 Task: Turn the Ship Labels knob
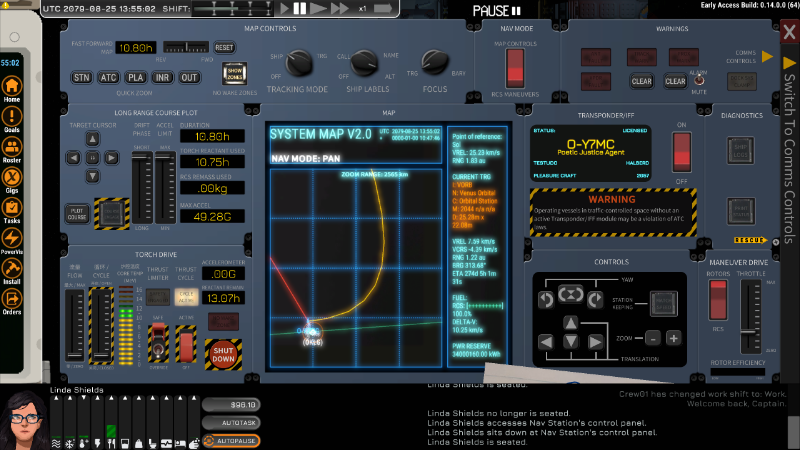pyautogui.click(x=364, y=63)
